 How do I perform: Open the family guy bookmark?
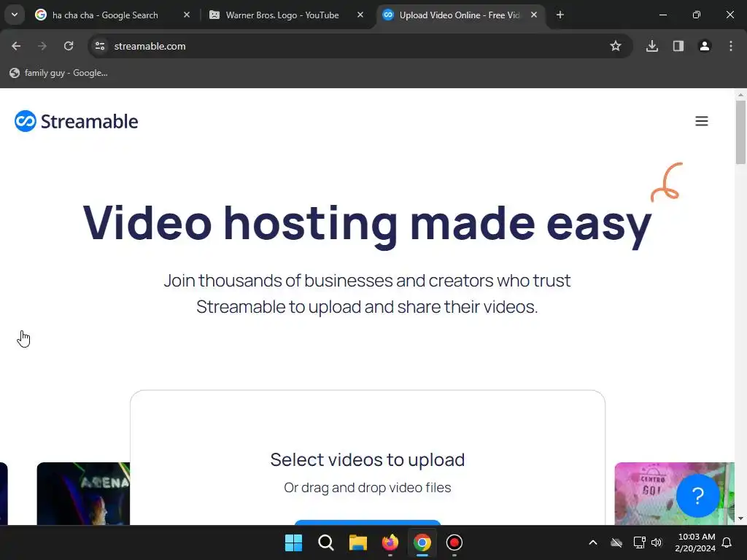coord(59,73)
